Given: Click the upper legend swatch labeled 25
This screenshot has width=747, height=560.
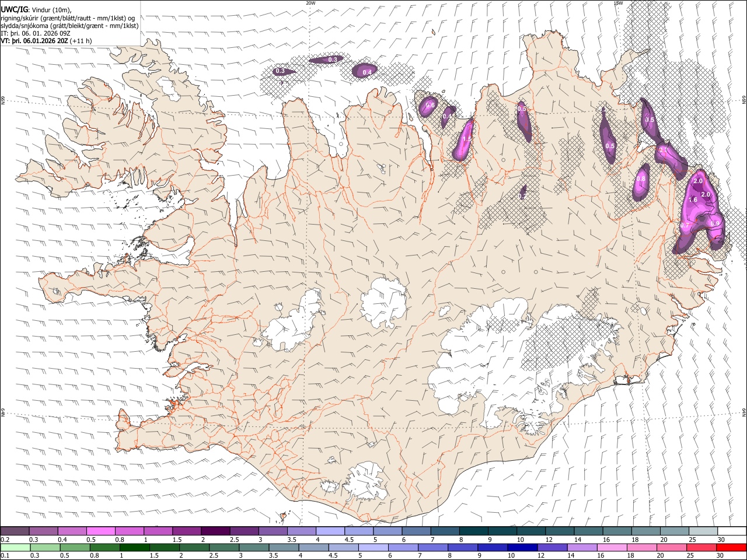Looking at the screenshot, I should tap(702, 531).
